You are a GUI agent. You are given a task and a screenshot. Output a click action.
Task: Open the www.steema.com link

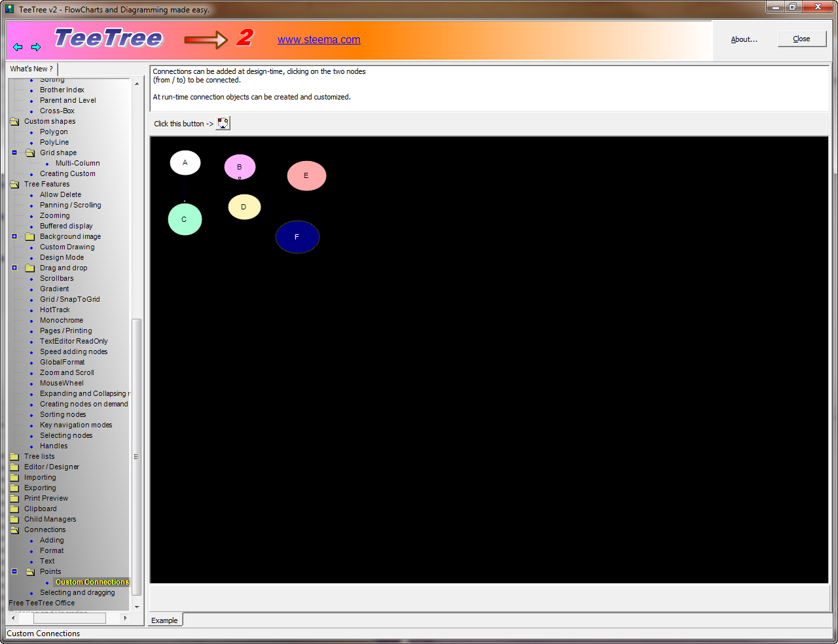click(x=319, y=39)
